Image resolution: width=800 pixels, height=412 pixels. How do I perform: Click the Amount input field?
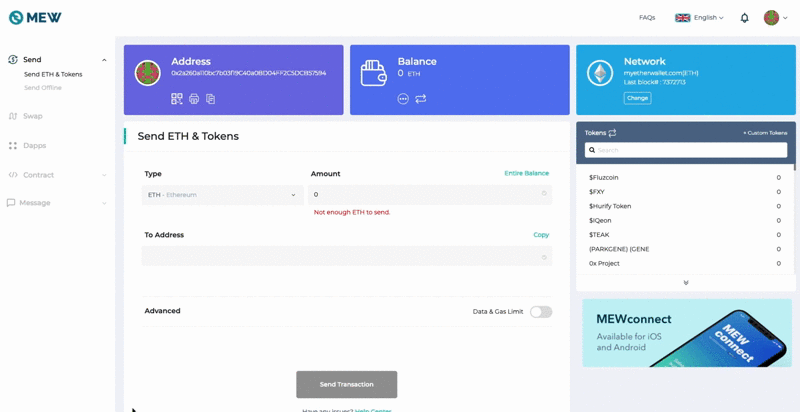point(430,195)
